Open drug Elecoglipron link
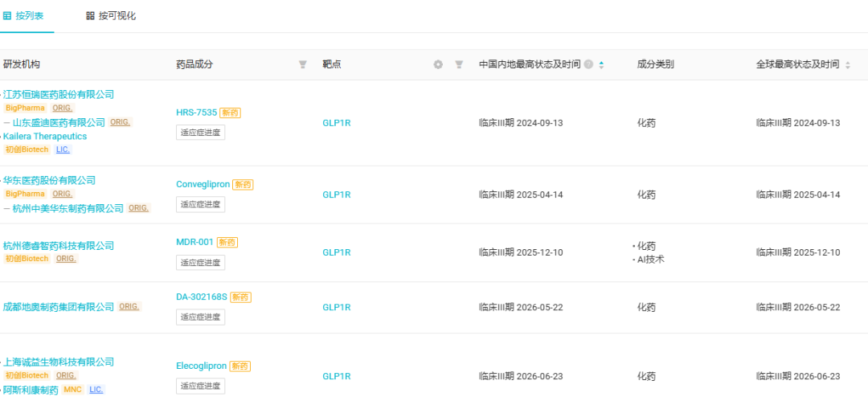Screen dimensions: 868x397 202,366
